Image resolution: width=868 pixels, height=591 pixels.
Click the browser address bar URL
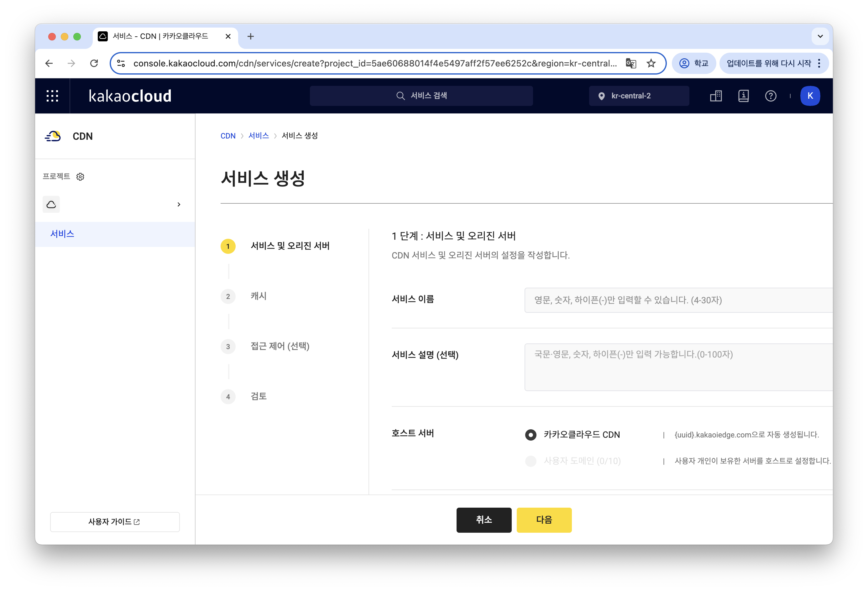[x=375, y=64]
